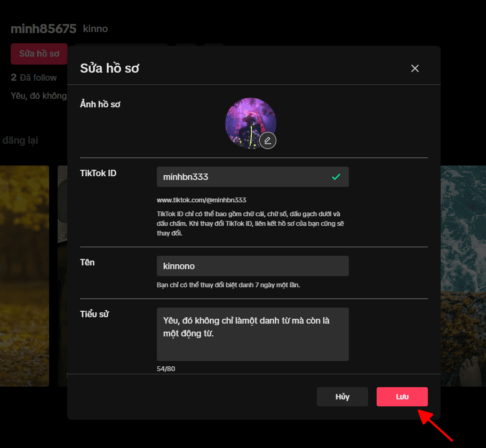Click the nickname change 7-day limit note
Viewport: 486px width, 448px height.
(228, 285)
